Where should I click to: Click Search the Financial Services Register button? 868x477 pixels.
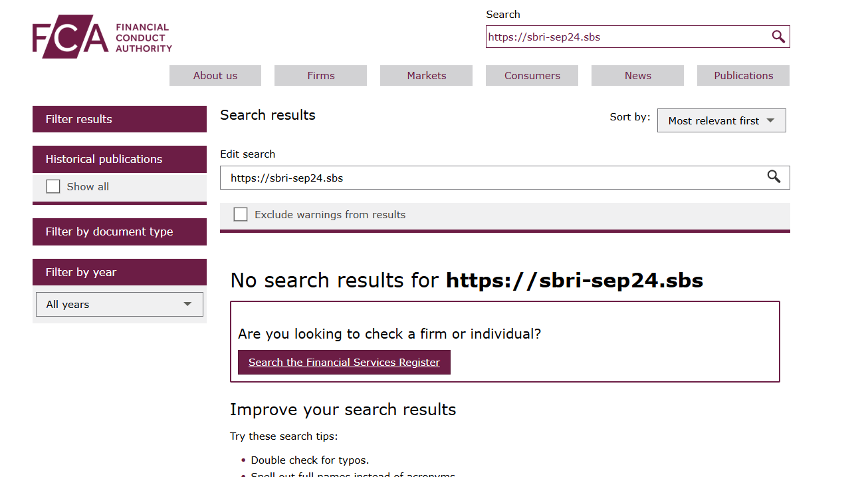pos(344,362)
